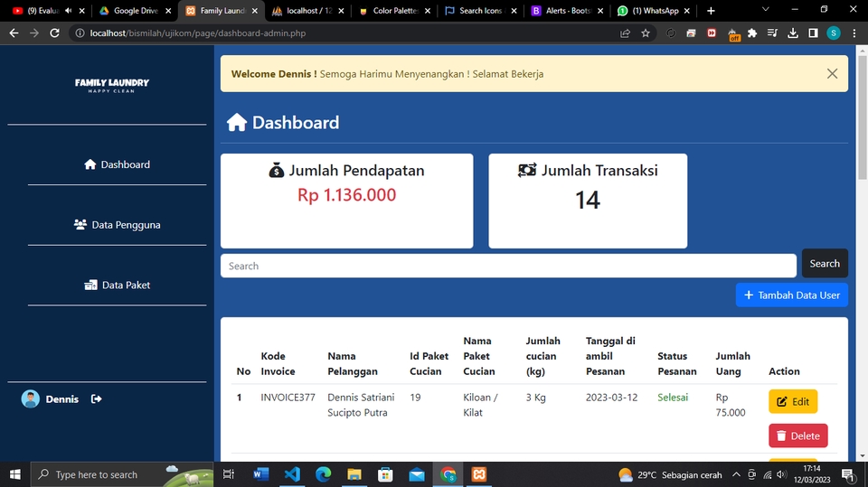Switch to the Google Drive tab
The width and height of the screenshot is (868, 487).
pyautogui.click(x=136, y=11)
